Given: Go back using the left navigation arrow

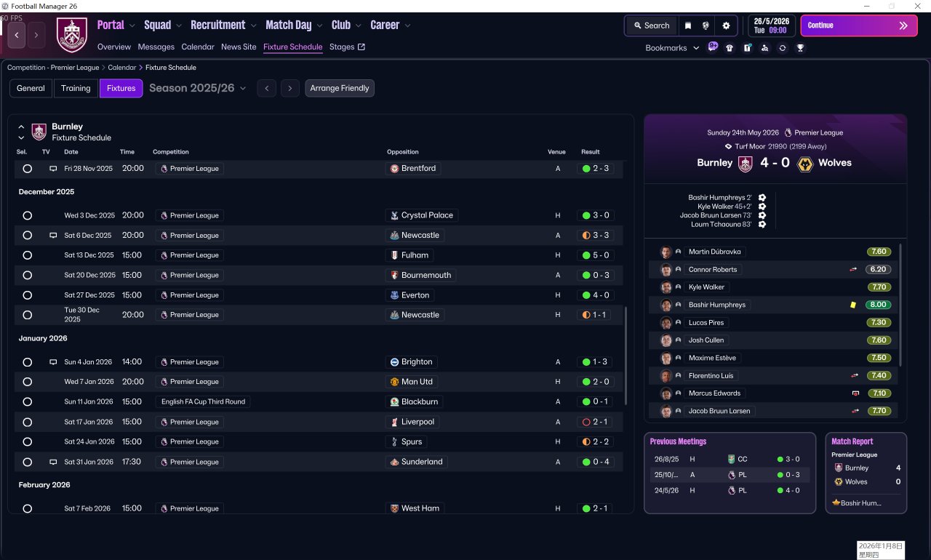Looking at the screenshot, I should (x=17, y=34).
